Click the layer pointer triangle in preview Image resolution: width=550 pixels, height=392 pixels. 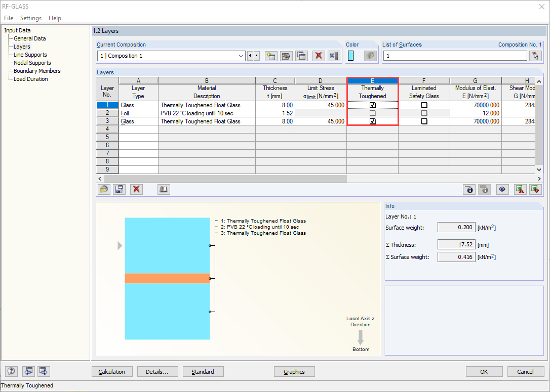click(x=120, y=246)
